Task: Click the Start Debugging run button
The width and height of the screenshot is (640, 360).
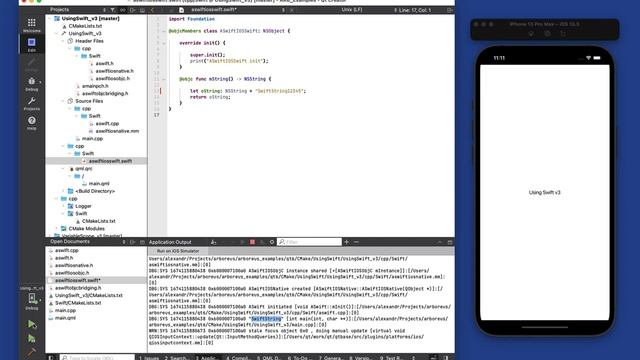Action: point(32,338)
